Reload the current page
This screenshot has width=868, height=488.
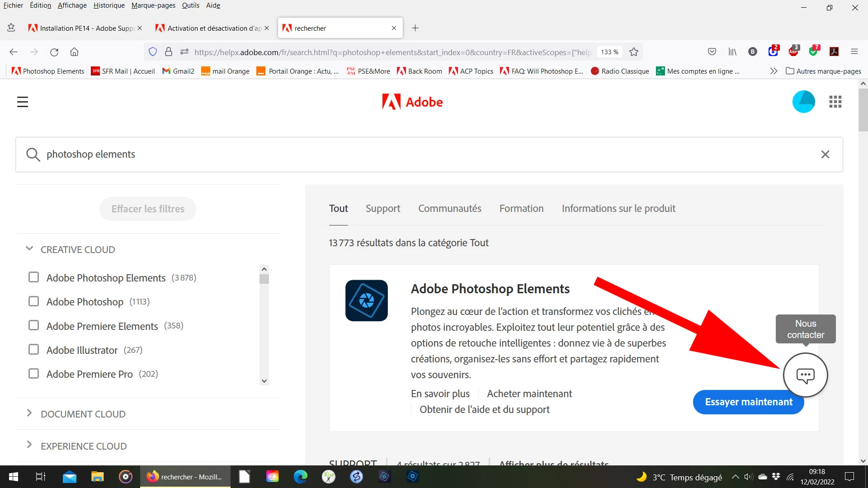pos(54,52)
